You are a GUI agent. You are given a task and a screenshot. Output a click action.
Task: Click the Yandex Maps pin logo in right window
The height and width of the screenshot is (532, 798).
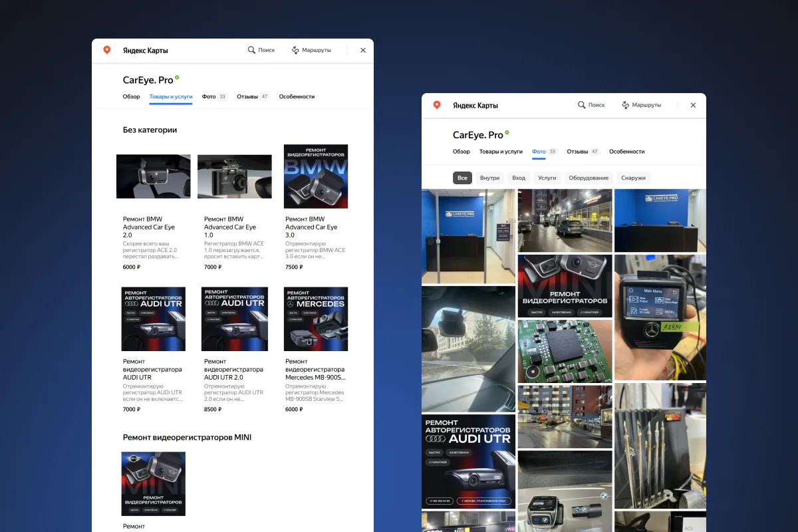pos(437,105)
